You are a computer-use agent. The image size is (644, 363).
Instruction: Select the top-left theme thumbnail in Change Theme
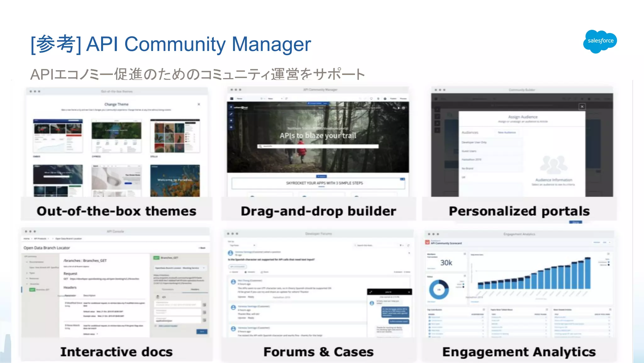pyautogui.click(x=58, y=136)
